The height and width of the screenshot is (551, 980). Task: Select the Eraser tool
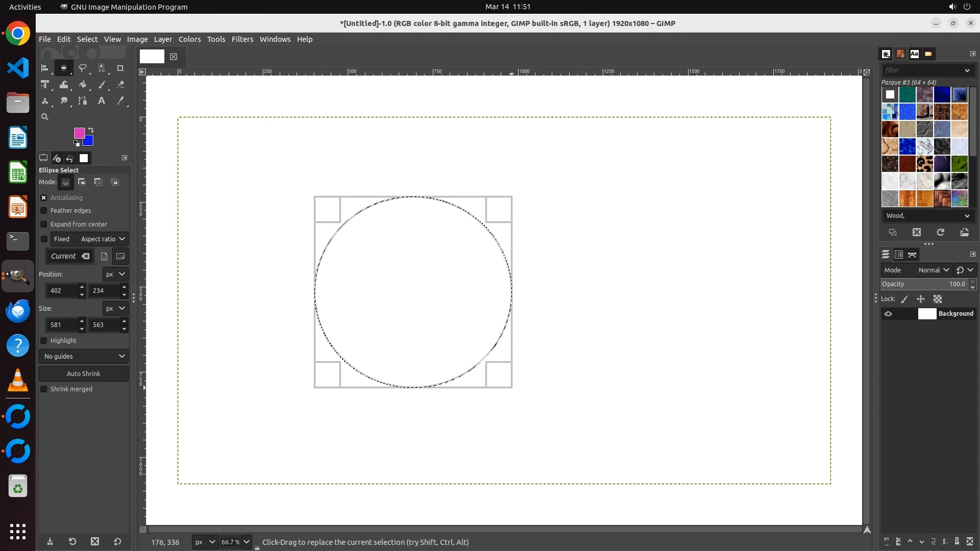[x=120, y=85]
